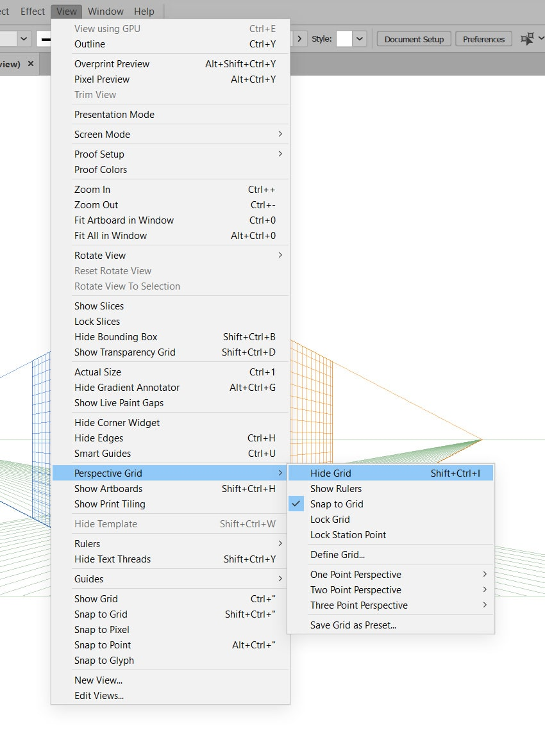
Task: Expand Three Point Perspective presets
Action: pos(390,605)
